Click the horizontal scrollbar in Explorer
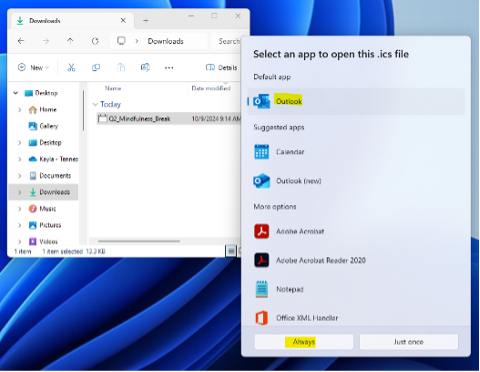480x372 pixels. tap(139, 241)
